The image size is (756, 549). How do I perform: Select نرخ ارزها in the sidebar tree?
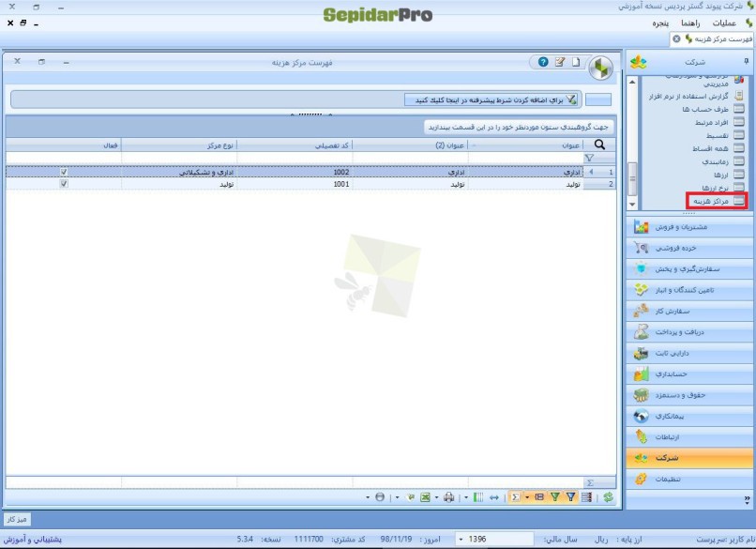716,188
